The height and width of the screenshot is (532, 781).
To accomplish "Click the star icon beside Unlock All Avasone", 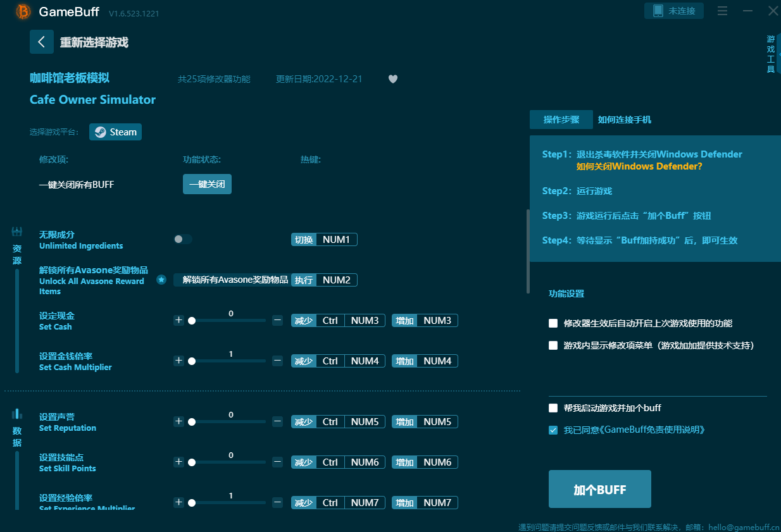I will point(161,280).
